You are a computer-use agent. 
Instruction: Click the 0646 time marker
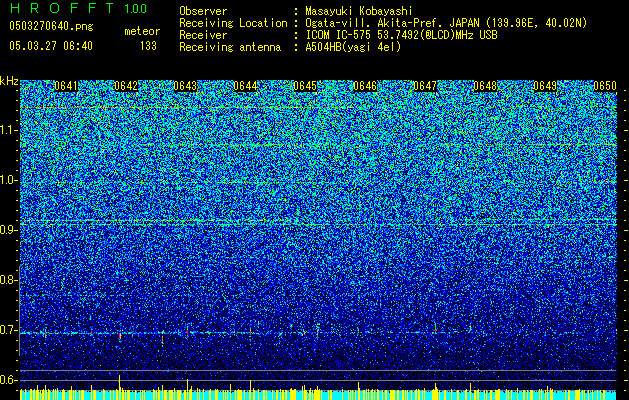click(365, 86)
